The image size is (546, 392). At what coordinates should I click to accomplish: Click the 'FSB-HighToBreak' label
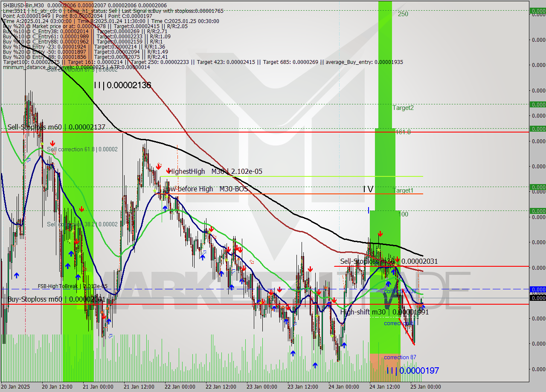click(73, 286)
